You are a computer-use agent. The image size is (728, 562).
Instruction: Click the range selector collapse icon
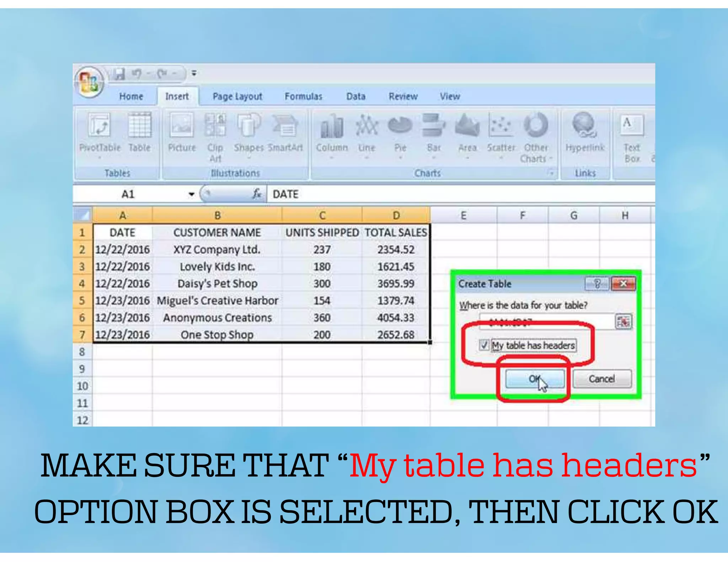pyautogui.click(x=623, y=322)
